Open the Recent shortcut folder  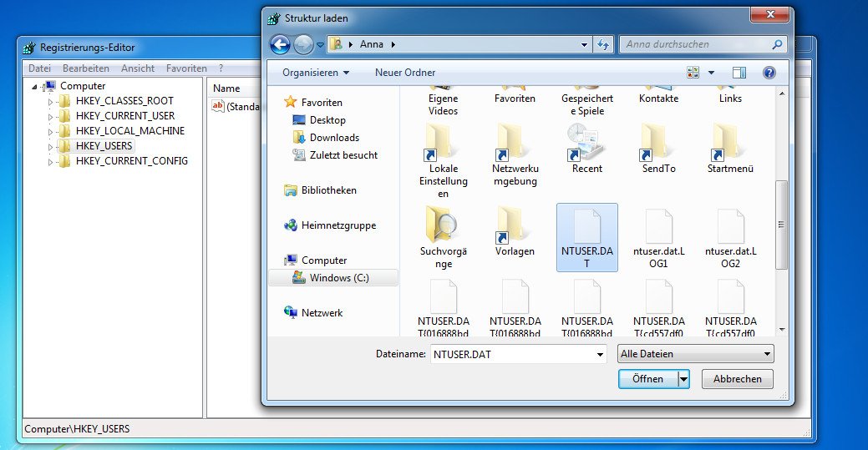tap(586, 144)
